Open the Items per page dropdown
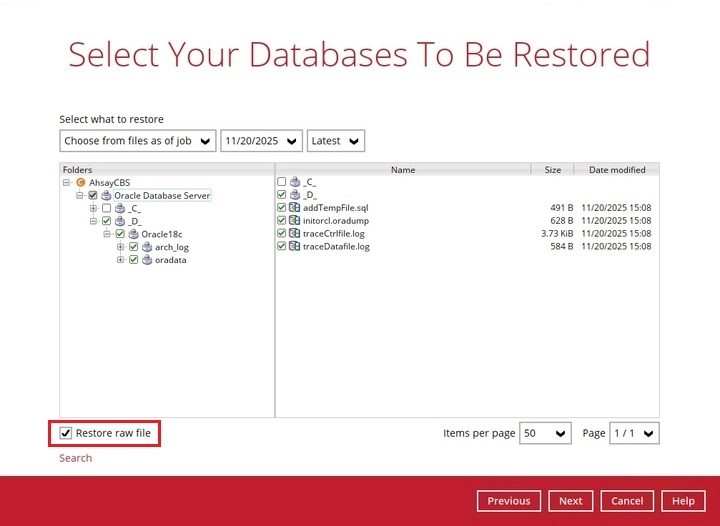The image size is (720, 526). (545, 433)
